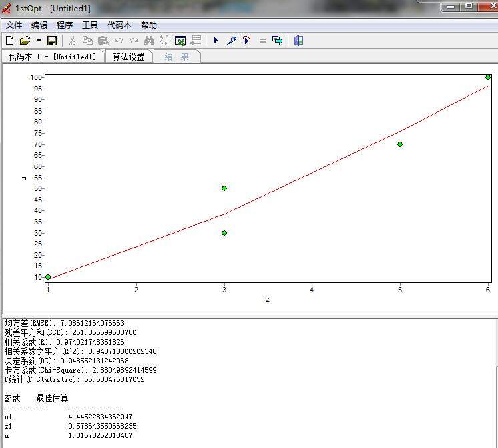Click the Paste icon
The width and height of the screenshot is (498, 448).
(x=103, y=40)
